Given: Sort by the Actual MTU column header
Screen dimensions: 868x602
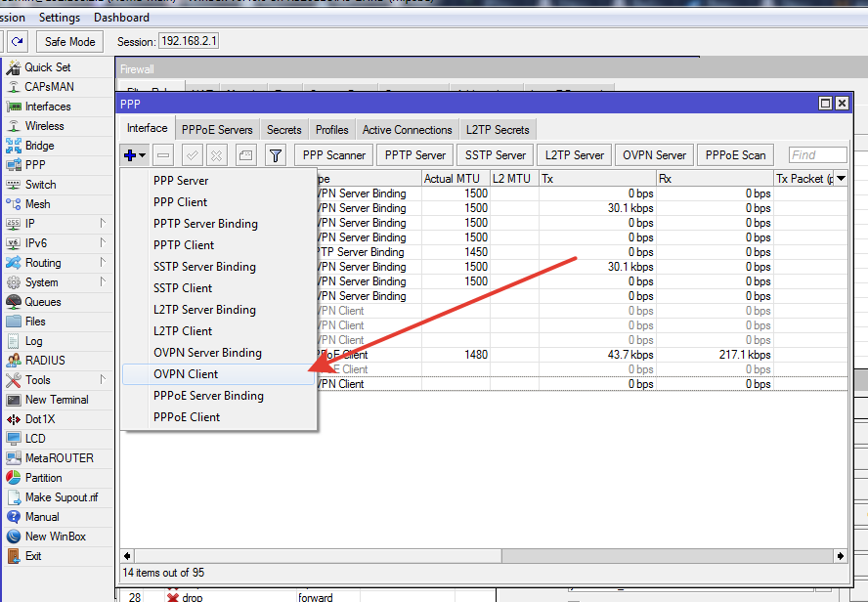Looking at the screenshot, I should pyautogui.click(x=456, y=179).
